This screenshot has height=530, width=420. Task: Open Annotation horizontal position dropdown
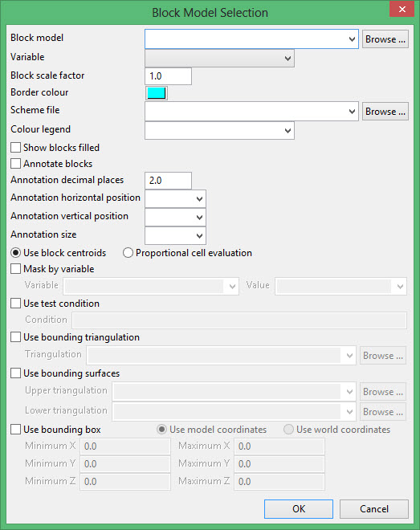coord(175,199)
